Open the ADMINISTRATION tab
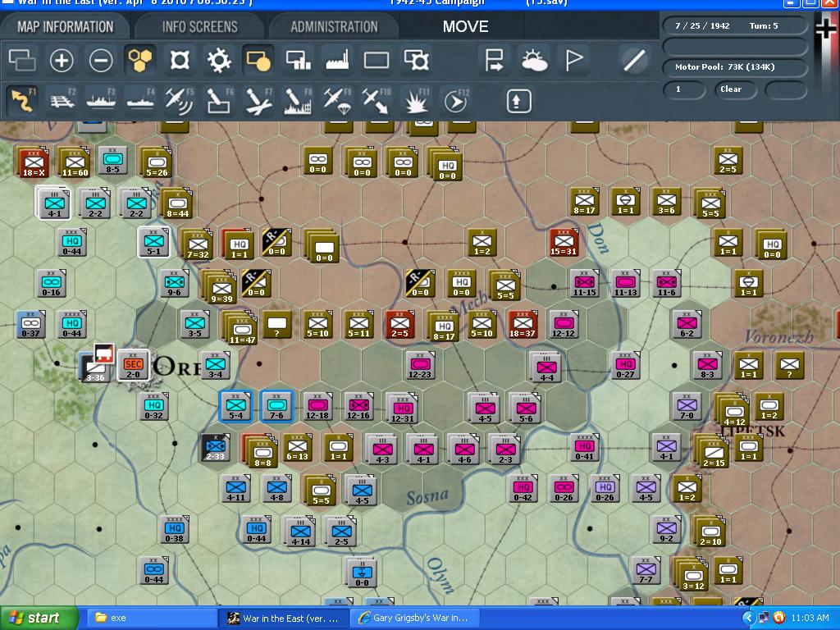 (x=335, y=27)
